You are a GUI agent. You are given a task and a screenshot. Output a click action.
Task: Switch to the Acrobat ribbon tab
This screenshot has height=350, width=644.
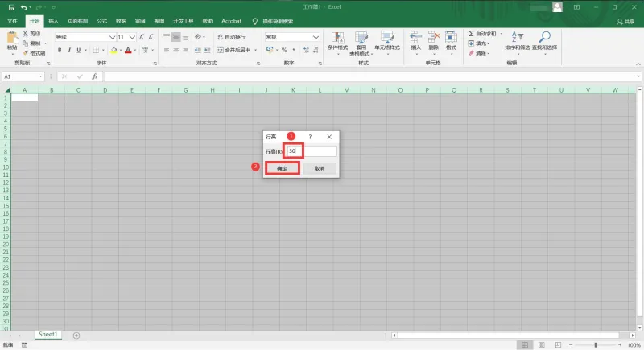click(231, 21)
